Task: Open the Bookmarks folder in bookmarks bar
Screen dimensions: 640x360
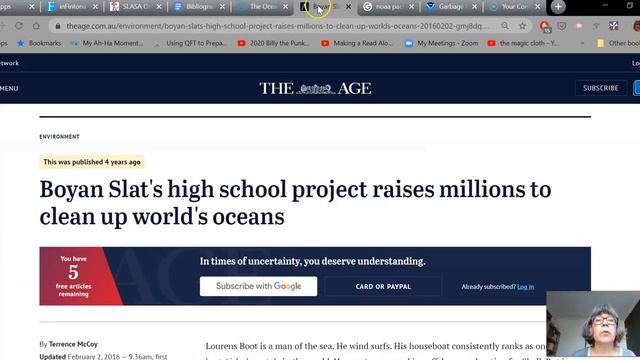Action: [x=39, y=43]
